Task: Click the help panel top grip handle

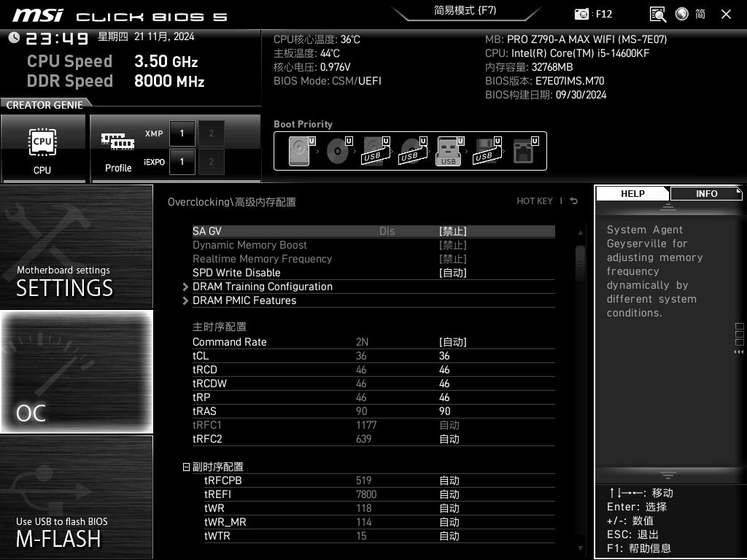Action: click(x=668, y=206)
